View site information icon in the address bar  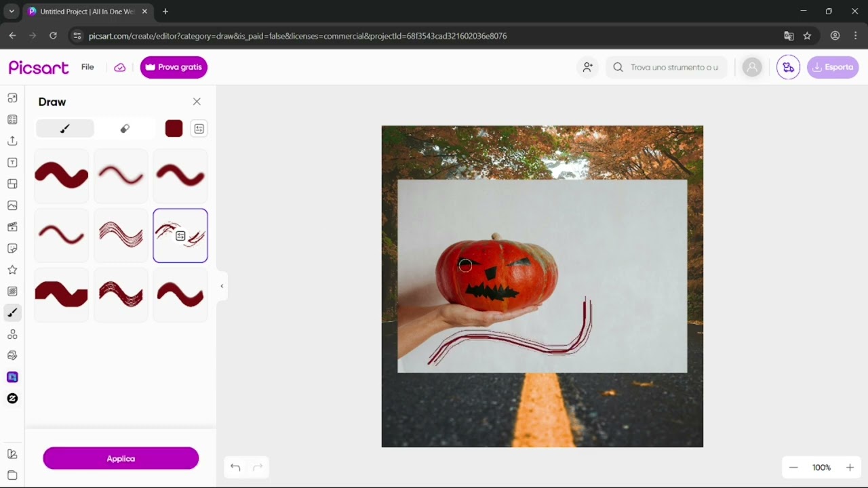tap(77, 36)
